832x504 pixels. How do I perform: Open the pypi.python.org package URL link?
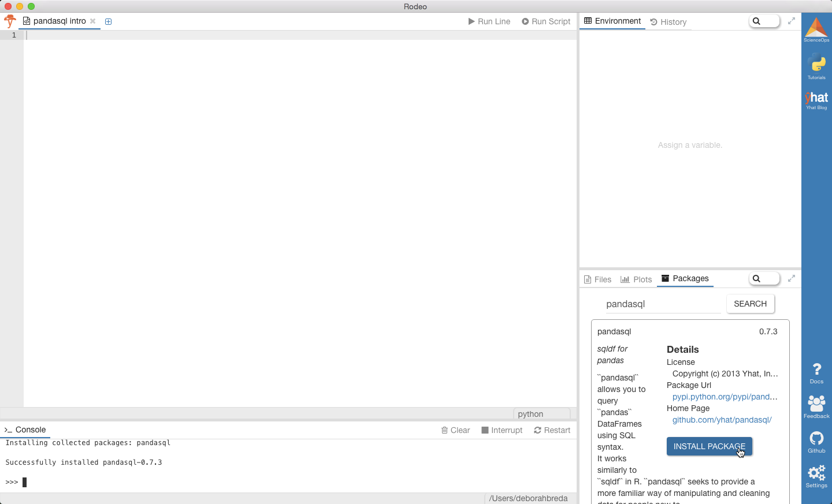pos(725,397)
